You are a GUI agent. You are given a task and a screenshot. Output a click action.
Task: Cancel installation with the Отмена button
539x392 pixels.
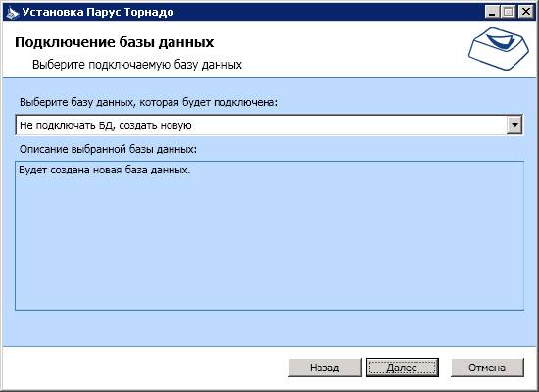point(487,367)
